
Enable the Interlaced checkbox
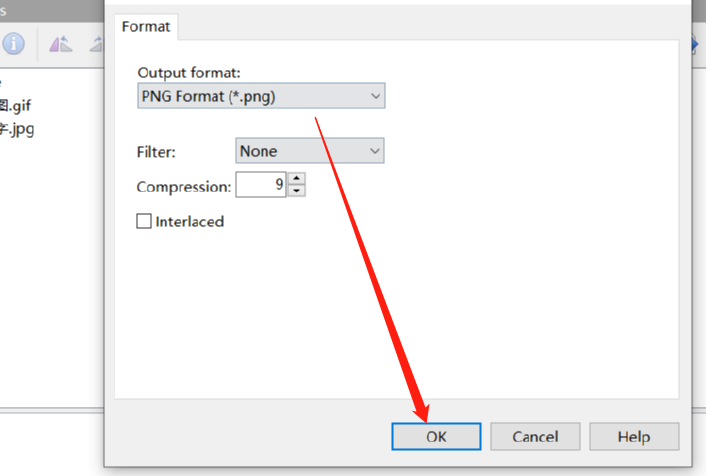144,221
